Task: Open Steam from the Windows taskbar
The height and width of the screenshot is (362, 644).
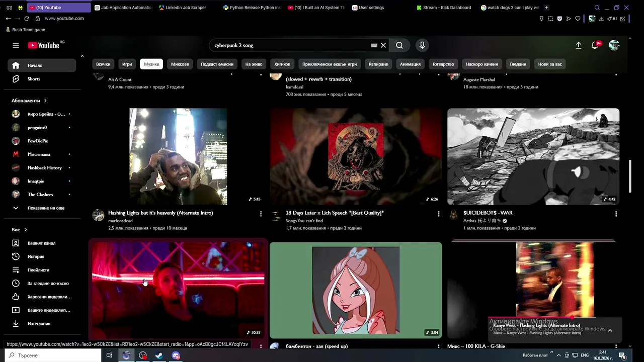Action: [159, 355]
